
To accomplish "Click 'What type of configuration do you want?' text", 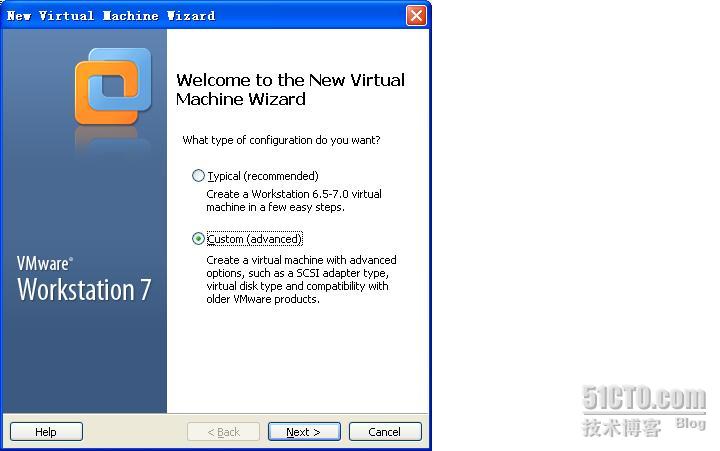I will pyautogui.click(x=281, y=140).
